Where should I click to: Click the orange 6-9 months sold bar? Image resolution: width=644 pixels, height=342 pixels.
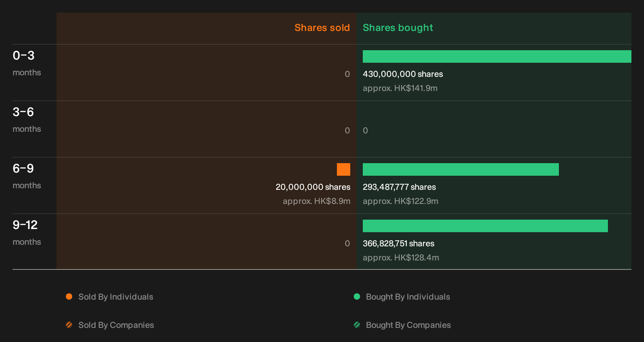344,169
